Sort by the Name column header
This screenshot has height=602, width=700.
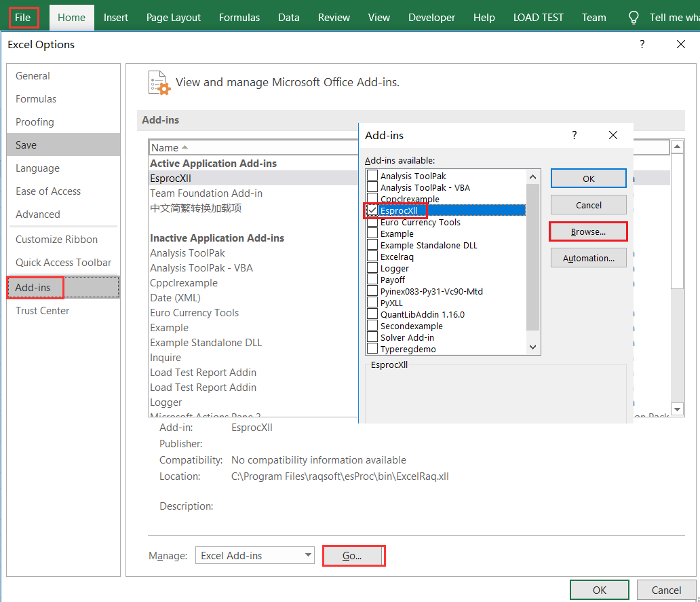(x=165, y=147)
